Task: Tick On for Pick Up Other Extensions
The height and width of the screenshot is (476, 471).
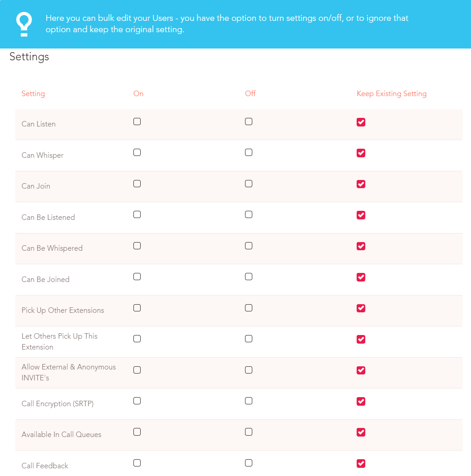Action: [137, 308]
